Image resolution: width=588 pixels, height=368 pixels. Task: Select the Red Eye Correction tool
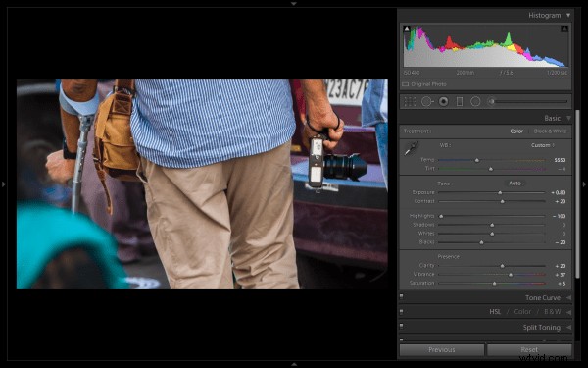click(444, 101)
